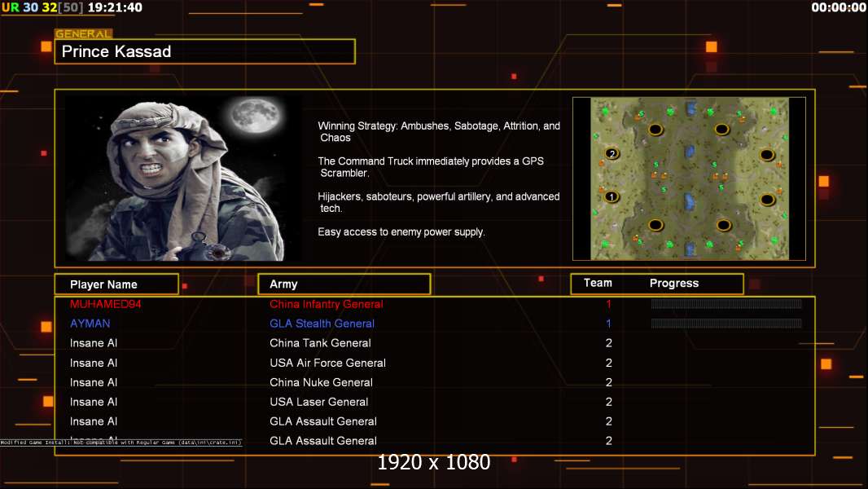Click MUHAMED94's loading progress bar

point(726,303)
